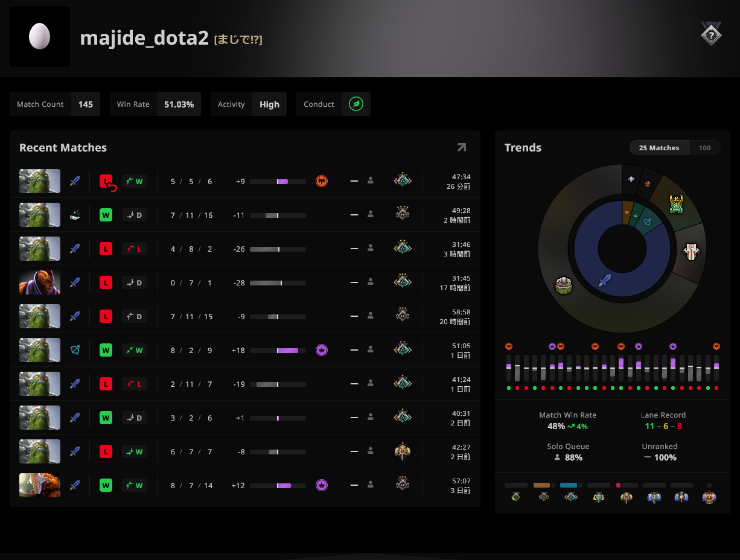Click lane outcome D badge in 40:31 match
The image size is (740, 560).
tap(135, 418)
